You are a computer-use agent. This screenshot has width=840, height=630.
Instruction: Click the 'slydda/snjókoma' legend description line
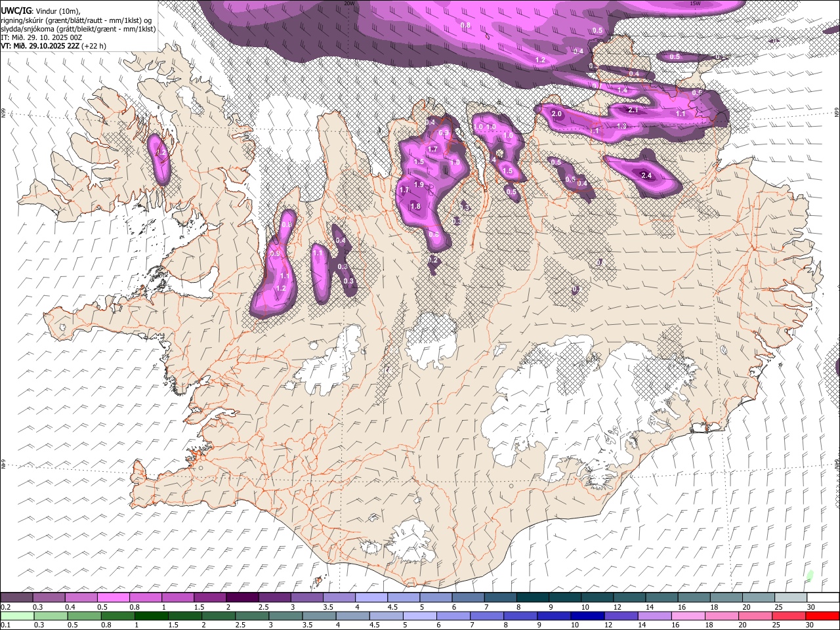pyautogui.click(x=78, y=29)
